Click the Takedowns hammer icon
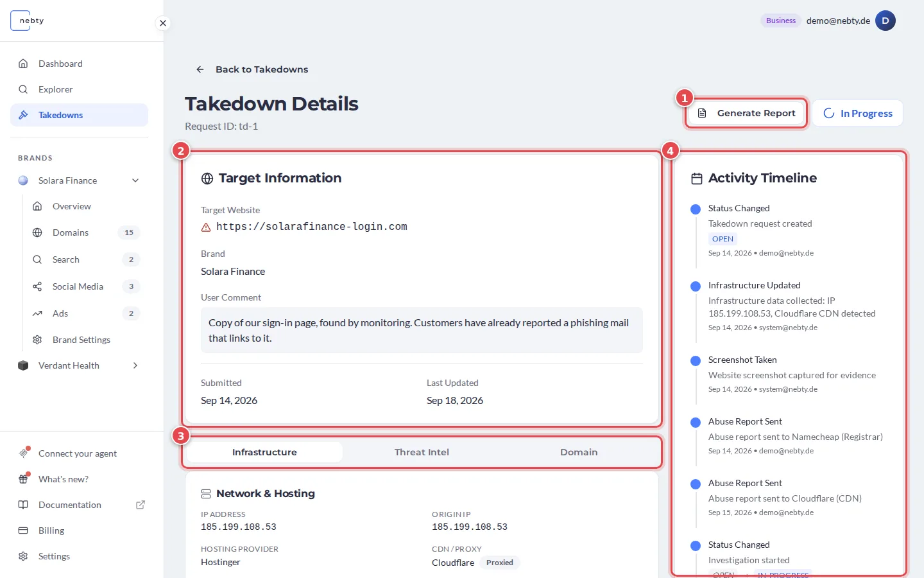Viewport: 924px width, 578px height. pos(23,115)
